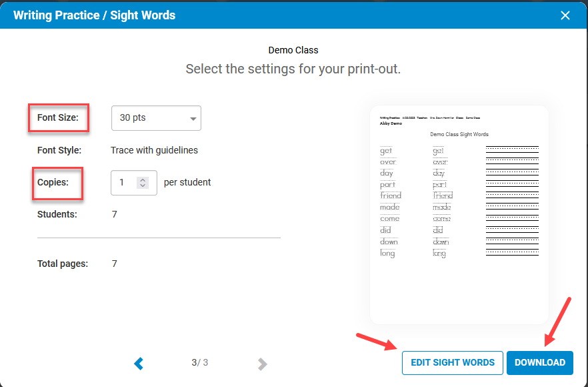Open the Font Size dropdown
Image resolution: width=588 pixels, height=387 pixels.
tap(156, 118)
